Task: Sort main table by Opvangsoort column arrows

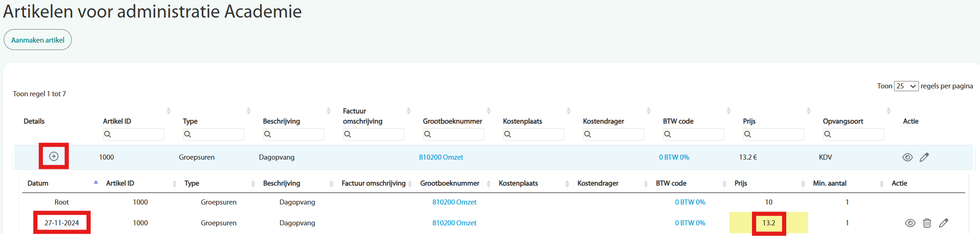Action: tap(888, 111)
